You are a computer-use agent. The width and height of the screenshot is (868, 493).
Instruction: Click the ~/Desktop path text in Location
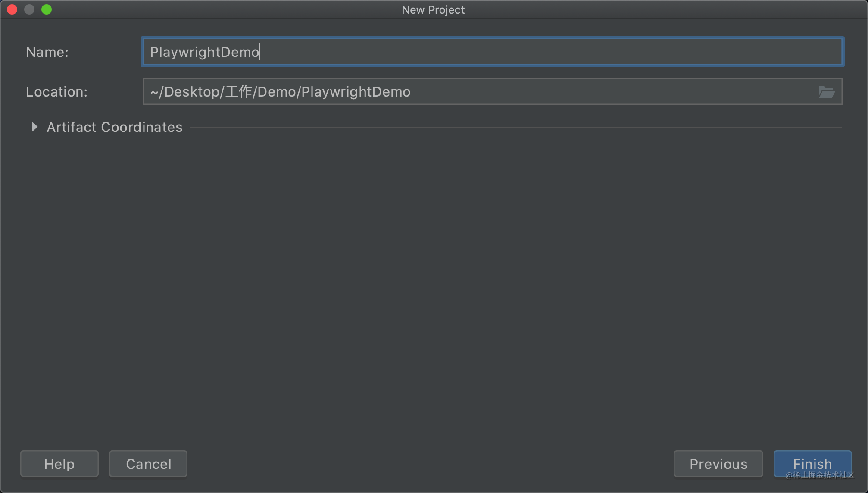185,92
